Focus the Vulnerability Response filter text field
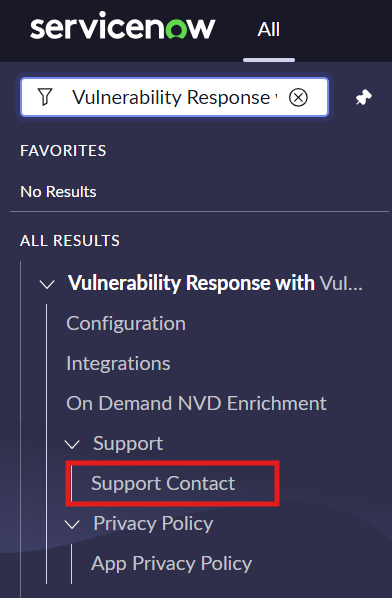Viewport: 392px width, 598px height. (x=174, y=97)
